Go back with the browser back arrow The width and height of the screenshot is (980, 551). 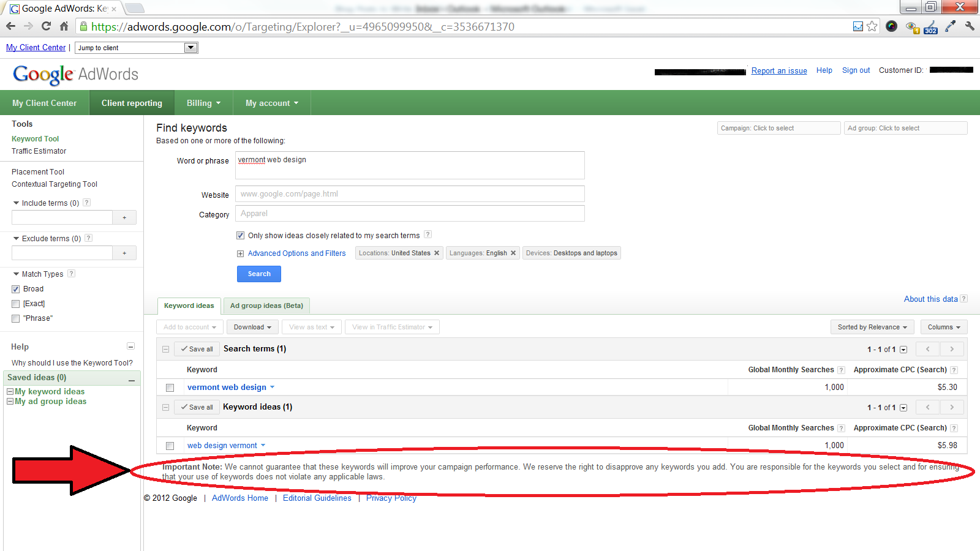[x=10, y=26]
